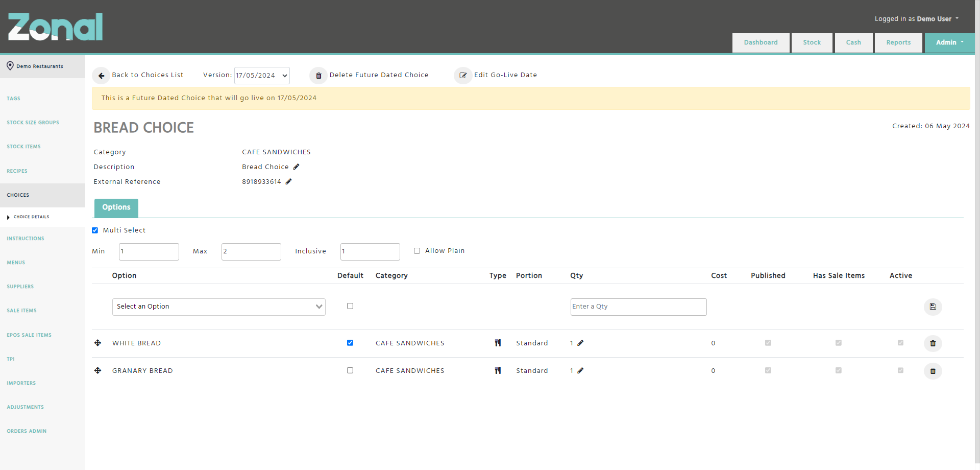
Task: Click Active checkbox for WHITE BREAD
Action: [901, 343]
